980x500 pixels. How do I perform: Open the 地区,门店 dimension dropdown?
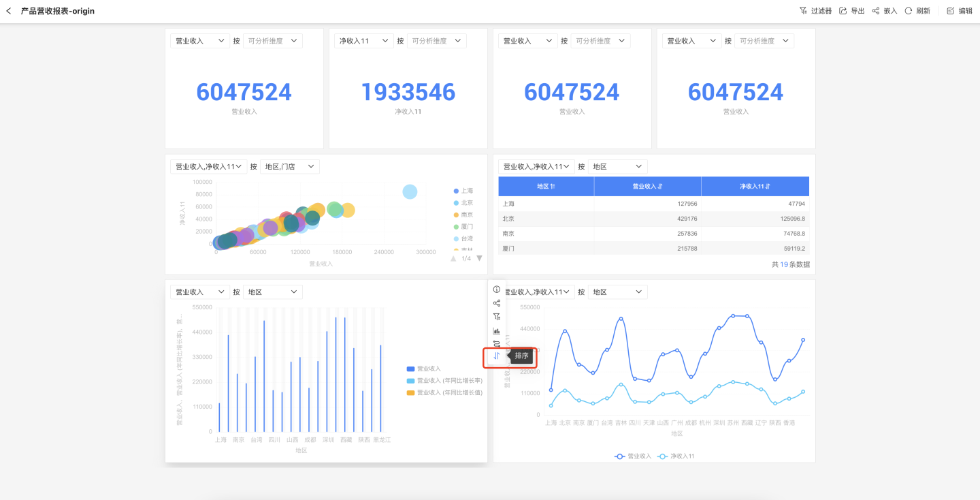289,166
